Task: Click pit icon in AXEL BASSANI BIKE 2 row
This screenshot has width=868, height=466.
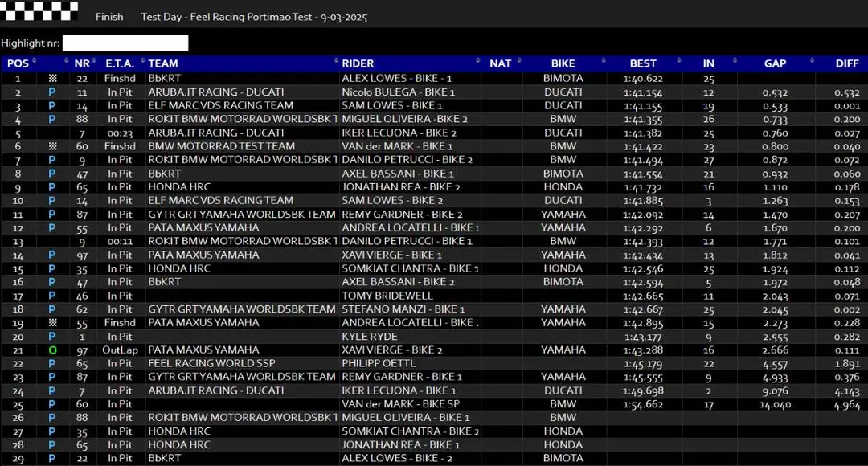Action: [52, 282]
